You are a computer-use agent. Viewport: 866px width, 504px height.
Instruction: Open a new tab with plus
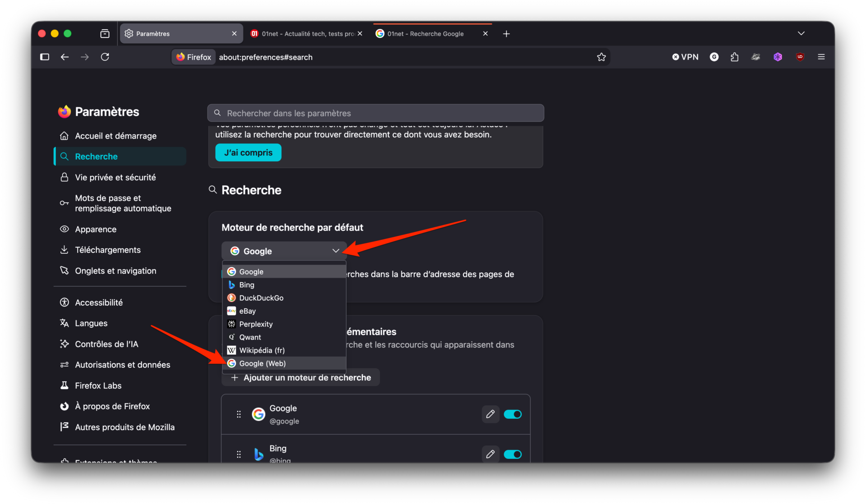pyautogui.click(x=506, y=34)
